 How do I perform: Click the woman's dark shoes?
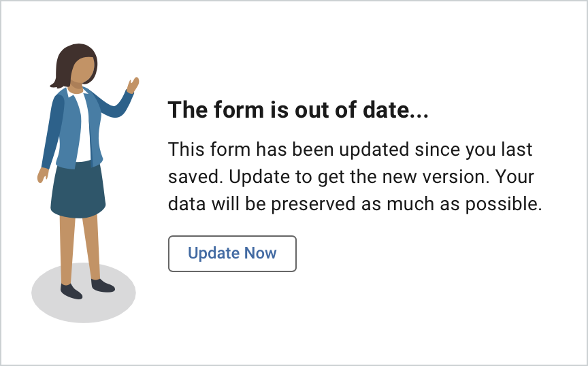tap(71, 291)
